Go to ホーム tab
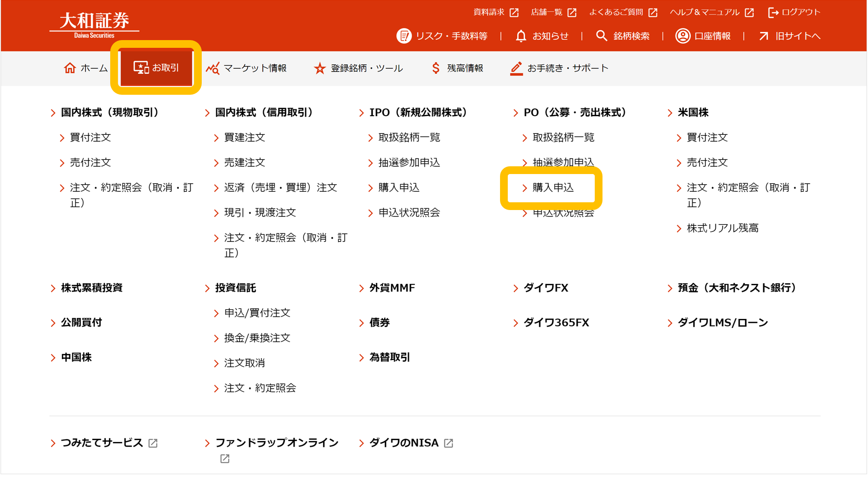This screenshot has width=868, height=477. (x=86, y=68)
